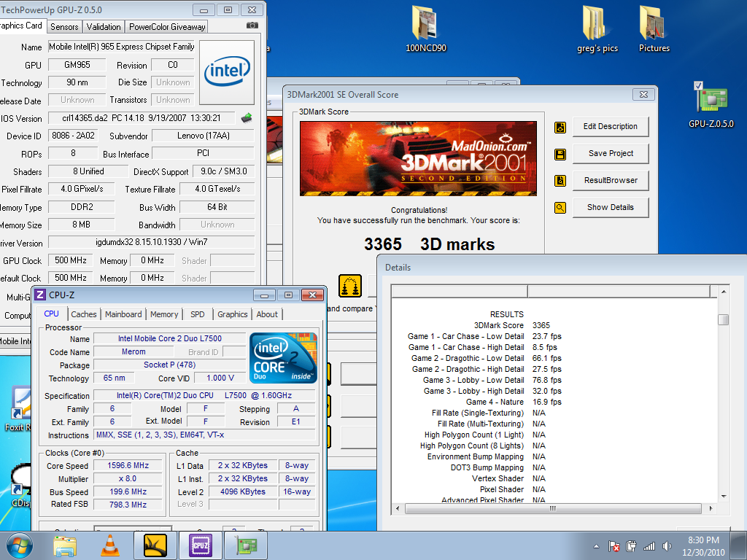Open the SPD tab in CPU-Z
The height and width of the screenshot is (560, 747).
pyautogui.click(x=197, y=314)
